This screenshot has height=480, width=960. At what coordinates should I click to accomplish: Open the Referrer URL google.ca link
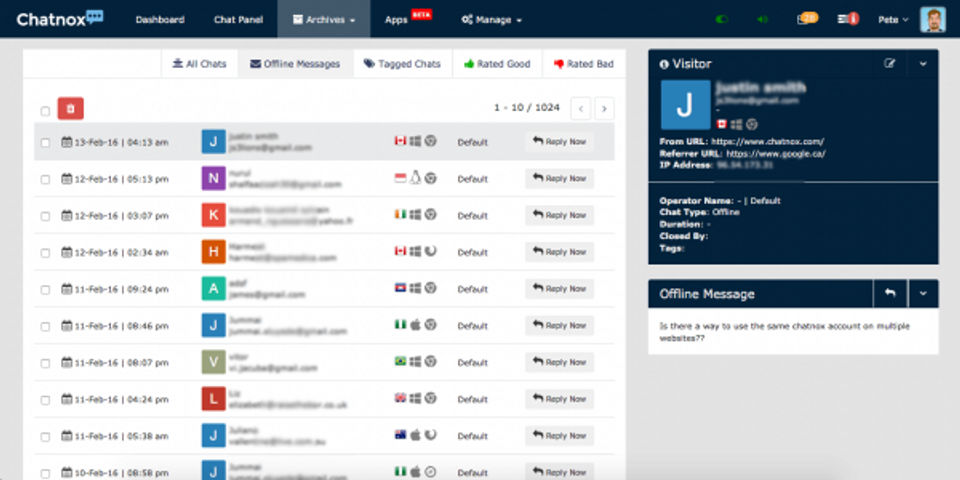[x=776, y=154]
